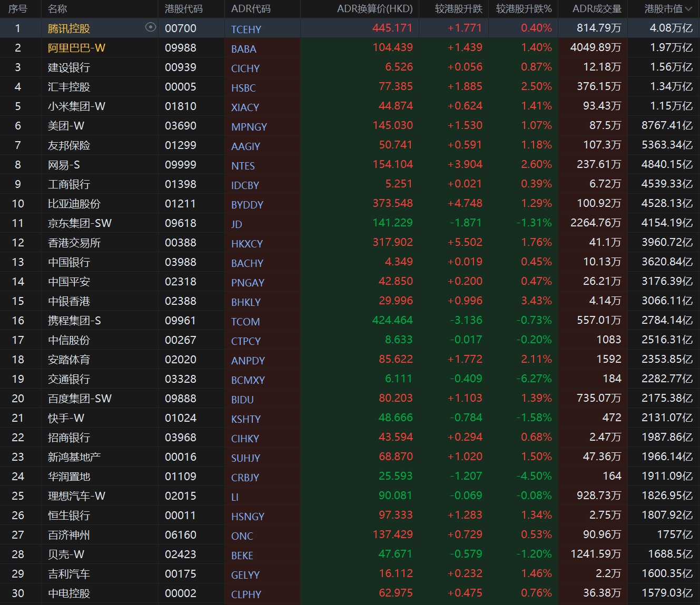
Task: Sort by the 较港股升跌% column header
Action: (524, 9)
